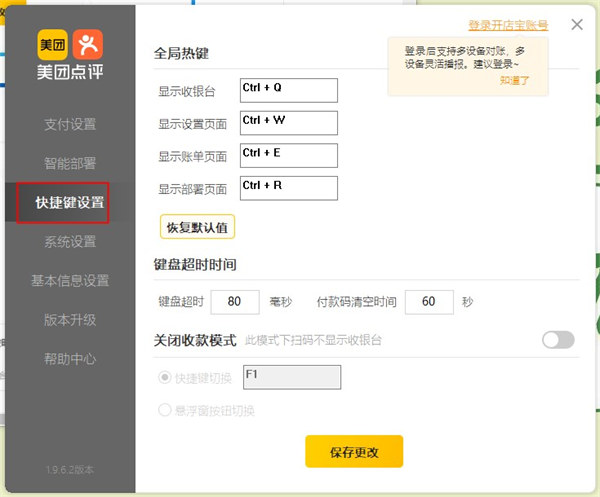Open 系统设置 from the sidebar
600x497 pixels.
point(70,242)
